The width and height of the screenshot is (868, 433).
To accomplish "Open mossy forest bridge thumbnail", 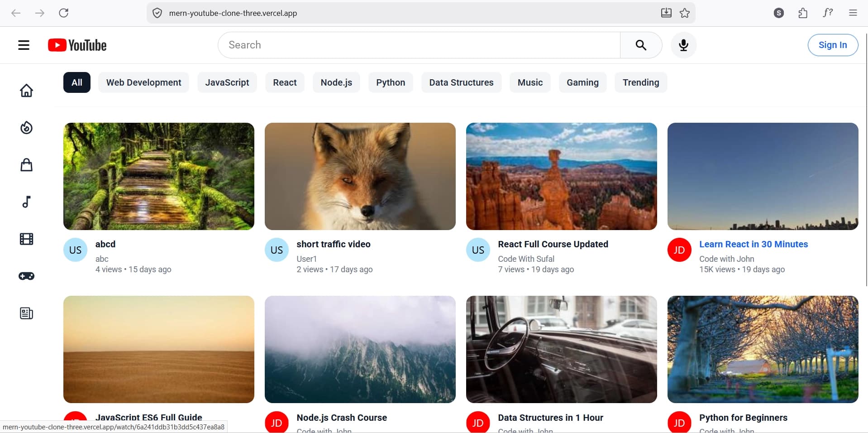I will click(x=159, y=176).
